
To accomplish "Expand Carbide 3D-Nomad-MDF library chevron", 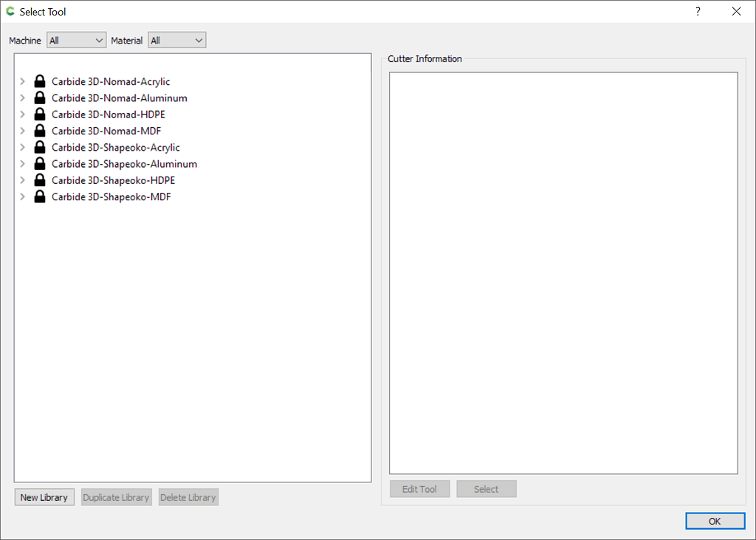I will tap(22, 131).
